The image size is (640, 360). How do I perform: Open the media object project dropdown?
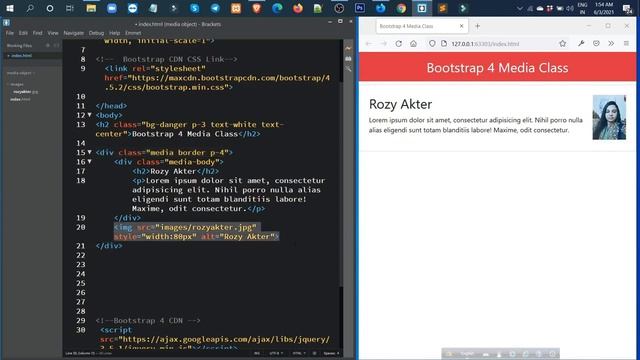(21, 73)
